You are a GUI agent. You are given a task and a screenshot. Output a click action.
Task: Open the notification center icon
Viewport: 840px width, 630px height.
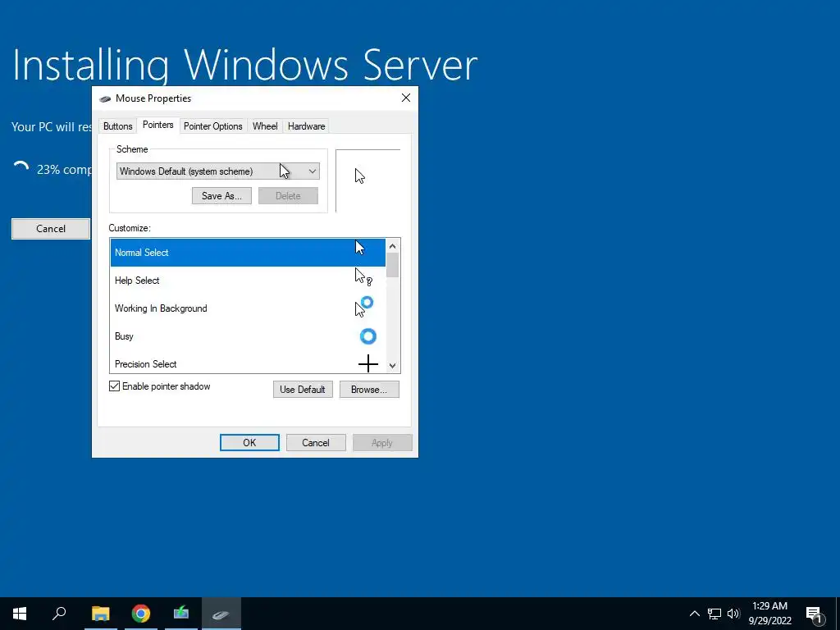point(815,615)
